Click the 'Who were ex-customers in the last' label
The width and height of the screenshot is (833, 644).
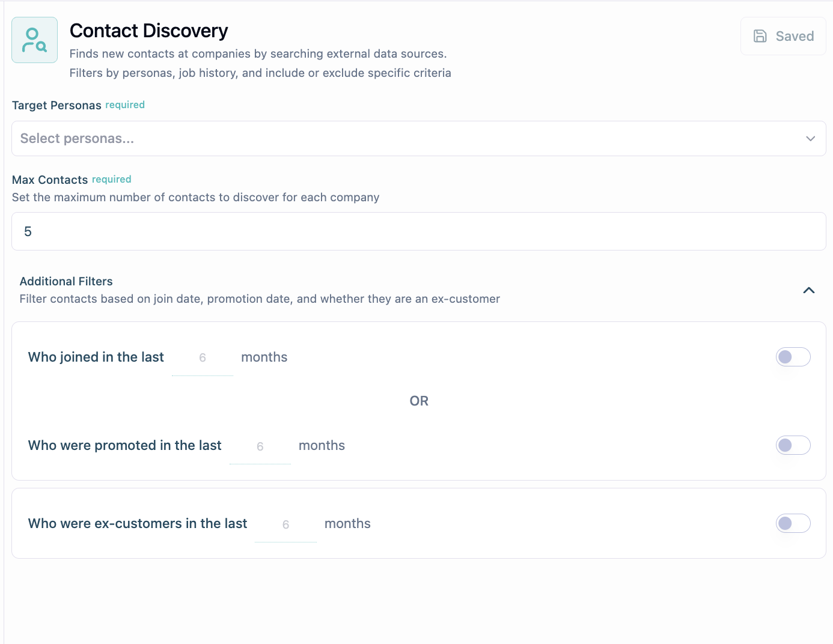(x=138, y=523)
